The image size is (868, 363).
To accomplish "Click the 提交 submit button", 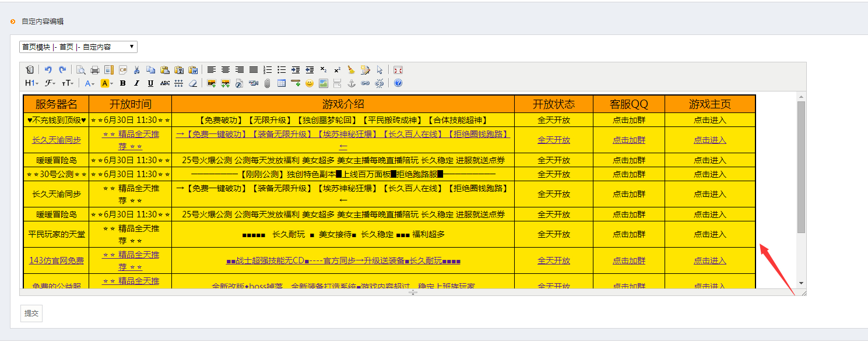I will 31,313.
